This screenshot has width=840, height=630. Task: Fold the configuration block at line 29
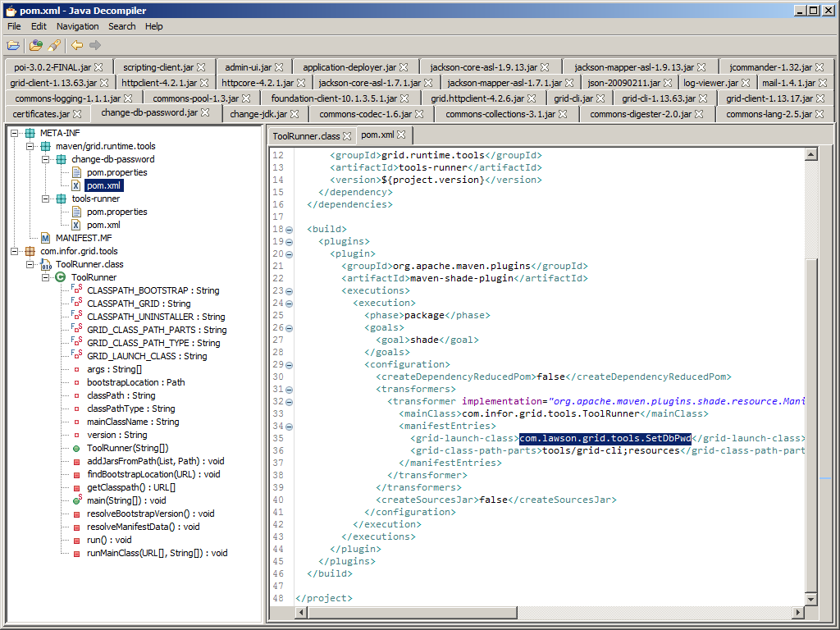(x=289, y=365)
